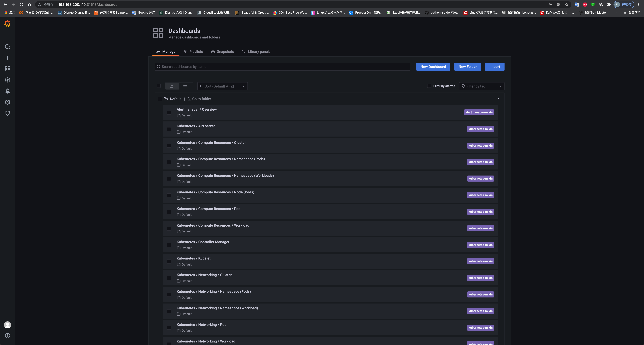Viewport: 644px width, 345px height.
Task: Click the Import button
Action: pyautogui.click(x=494, y=67)
